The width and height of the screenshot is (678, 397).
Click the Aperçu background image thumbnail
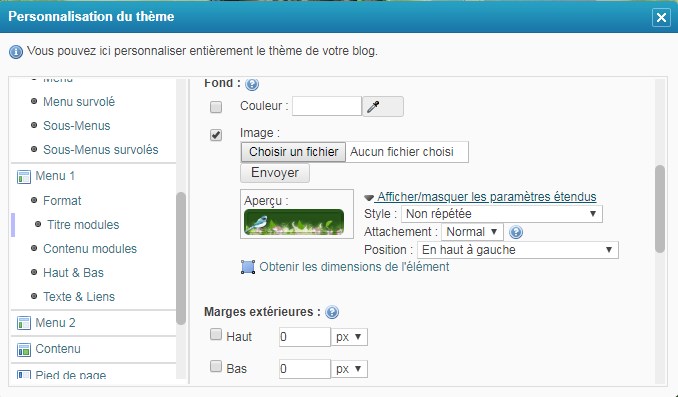294,222
